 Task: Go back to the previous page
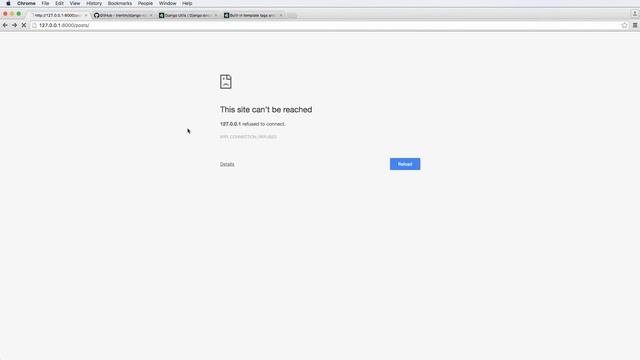pos(5,25)
